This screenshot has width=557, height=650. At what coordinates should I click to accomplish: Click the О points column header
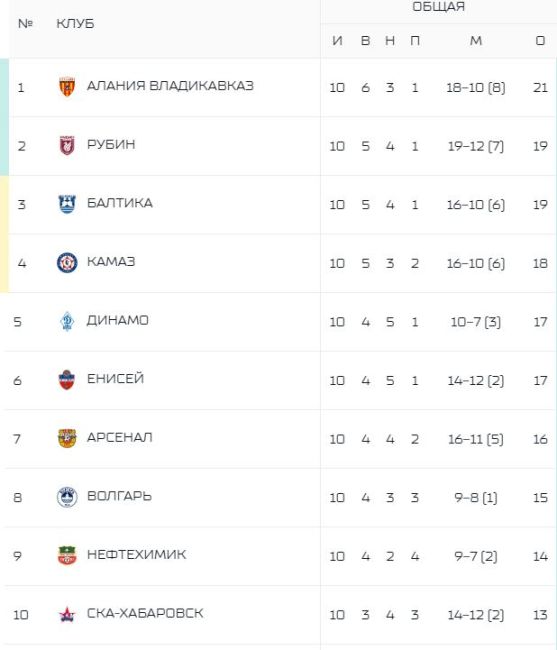point(540,41)
